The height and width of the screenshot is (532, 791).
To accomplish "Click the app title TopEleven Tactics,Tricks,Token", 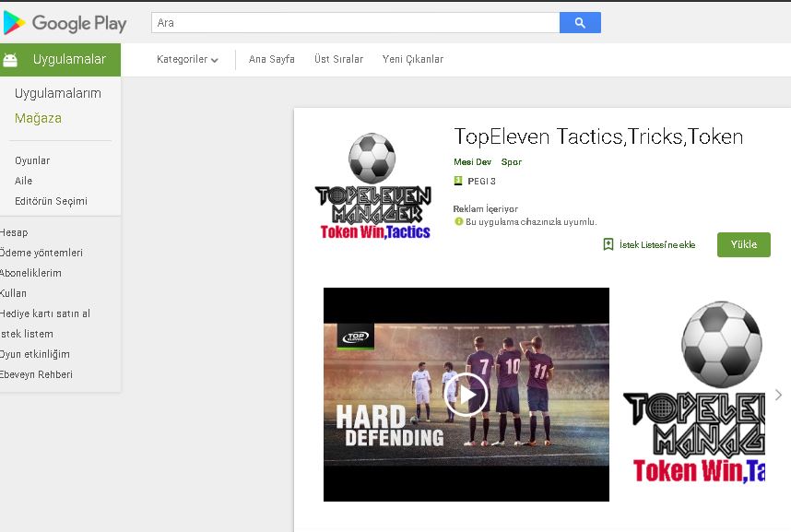I will click(598, 136).
